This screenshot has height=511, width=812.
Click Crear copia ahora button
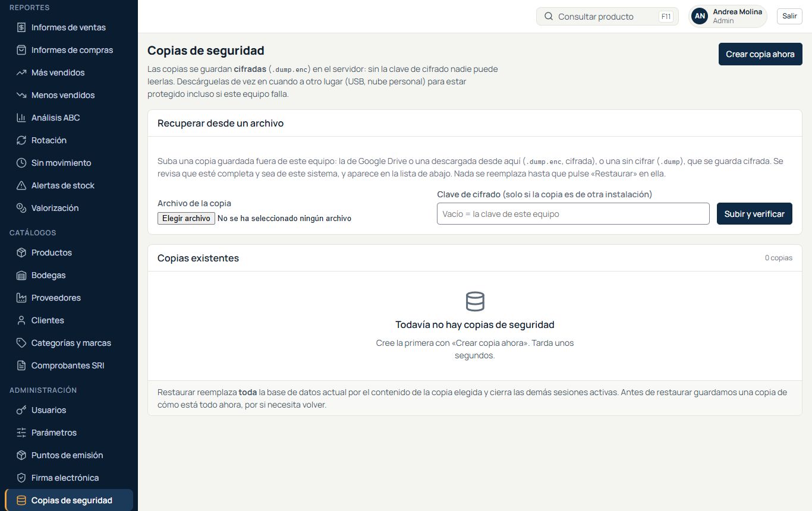pos(760,54)
